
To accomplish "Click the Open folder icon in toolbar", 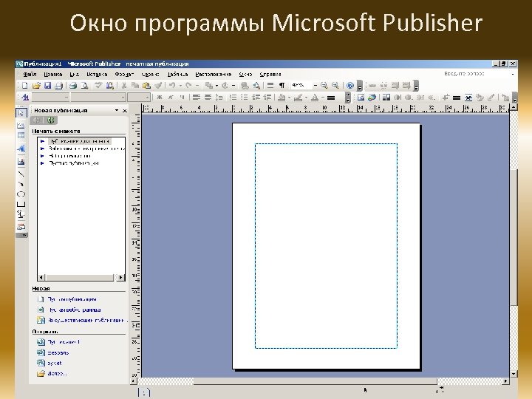I will point(36,86).
